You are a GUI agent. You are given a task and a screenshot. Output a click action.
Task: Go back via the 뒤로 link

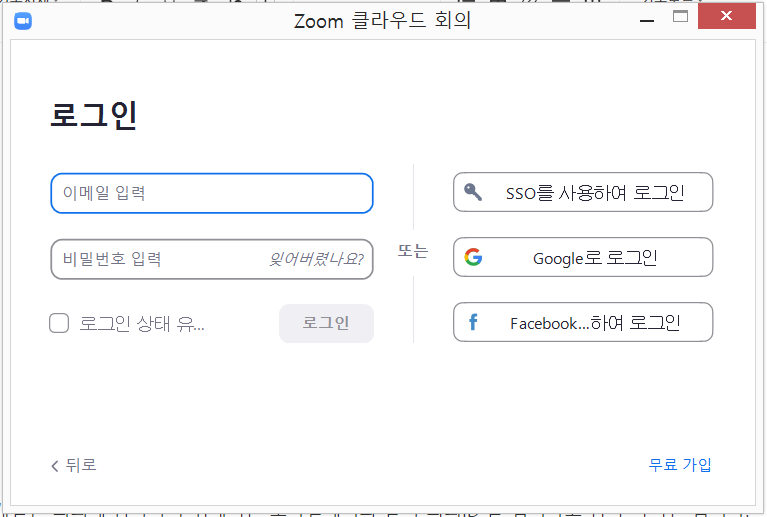(x=74, y=465)
